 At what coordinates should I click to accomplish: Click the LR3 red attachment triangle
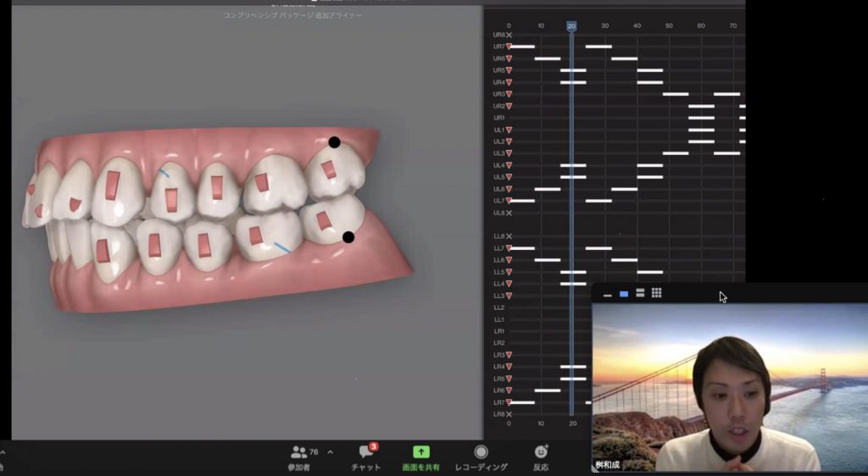(509, 355)
